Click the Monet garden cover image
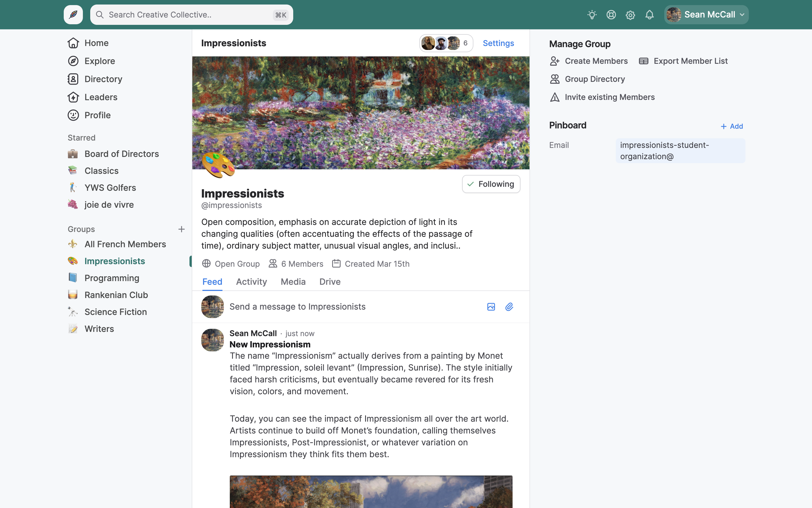The height and width of the screenshot is (508, 812). point(361,113)
